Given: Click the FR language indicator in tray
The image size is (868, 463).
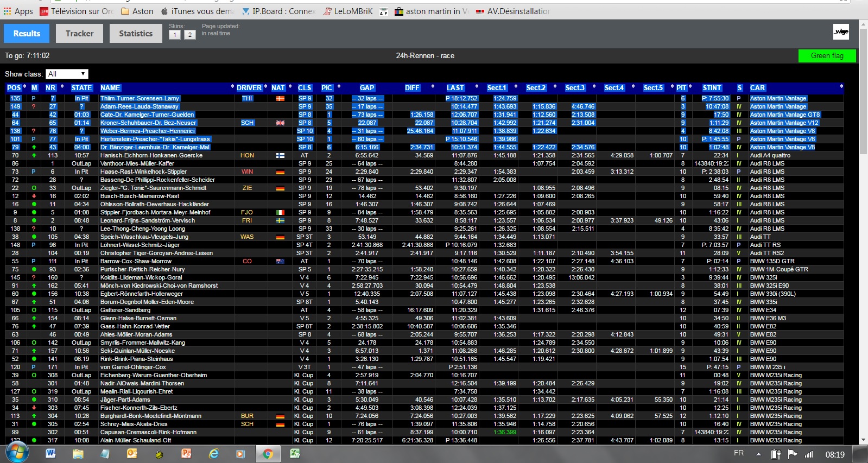Looking at the screenshot, I should (739, 453).
